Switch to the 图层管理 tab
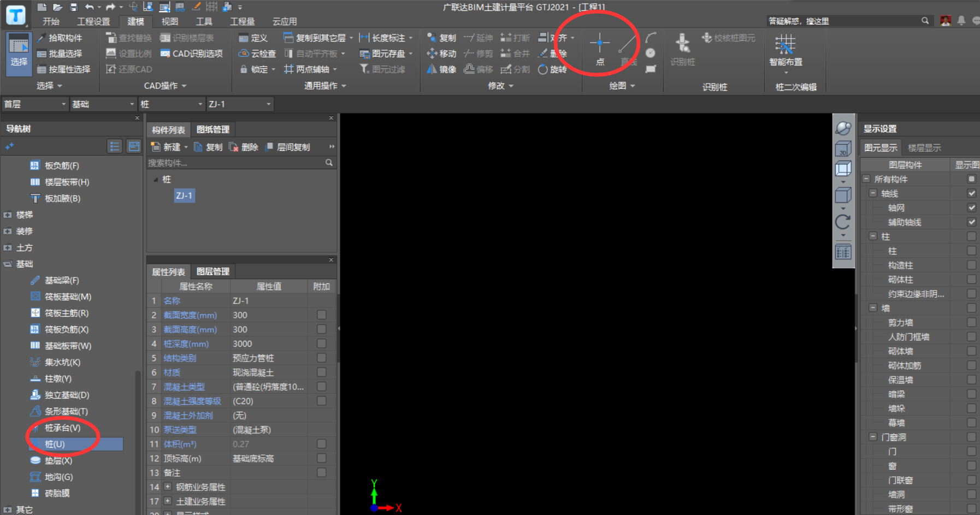The image size is (980, 515). (x=213, y=271)
